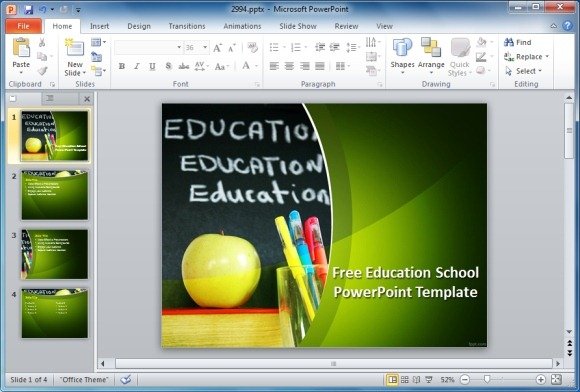
Task: Click the Paste clipboard icon
Action: click(21, 48)
